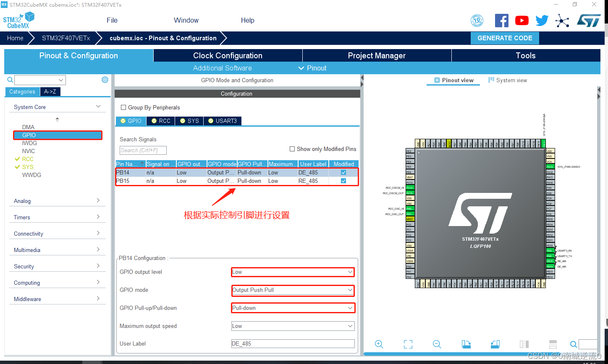The height and width of the screenshot is (364, 608).
Task: Expand the Computing category
Action: point(98,282)
